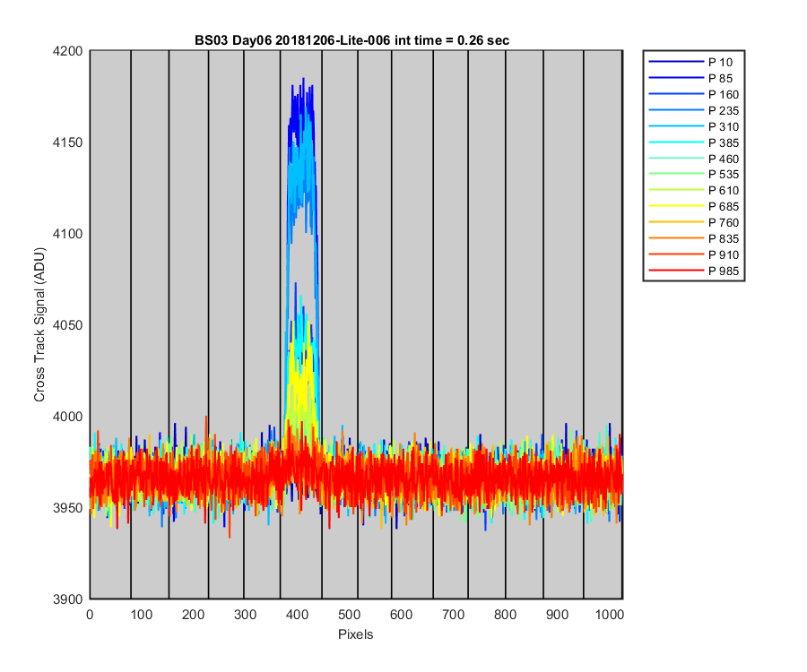Click the x-axis tick label 1000
Viewport: 807px width, 672px height.
pos(610,615)
